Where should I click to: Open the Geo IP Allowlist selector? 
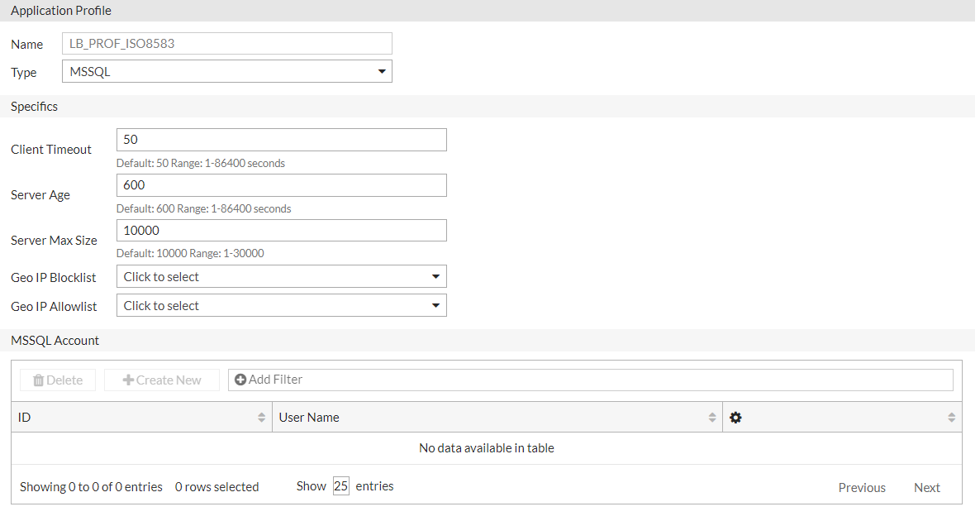[x=281, y=304]
